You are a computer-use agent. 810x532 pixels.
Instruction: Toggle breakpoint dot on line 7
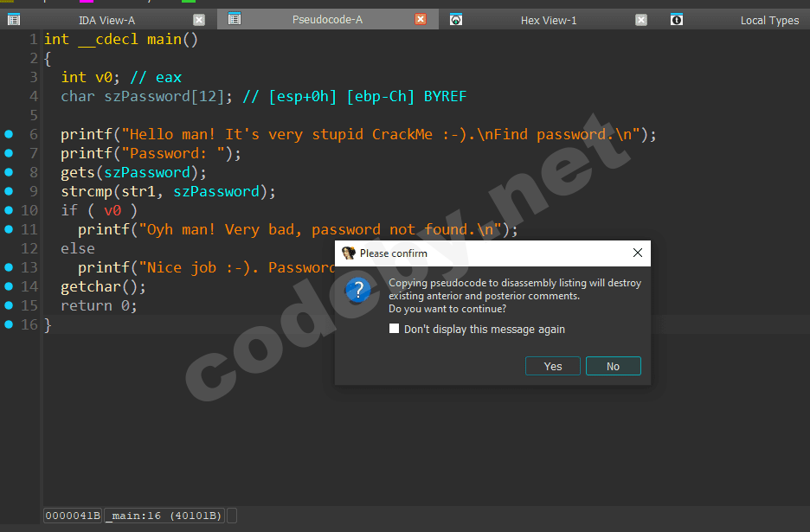9,153
